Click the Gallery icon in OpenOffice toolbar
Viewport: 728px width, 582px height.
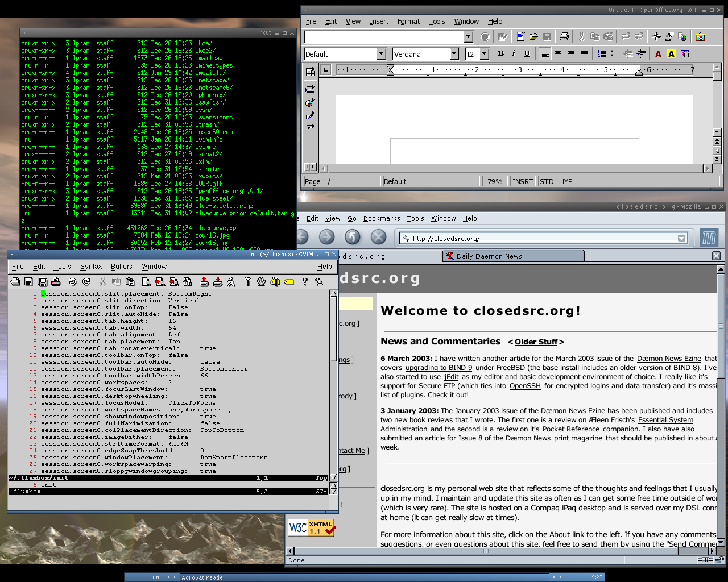point(700,37)
